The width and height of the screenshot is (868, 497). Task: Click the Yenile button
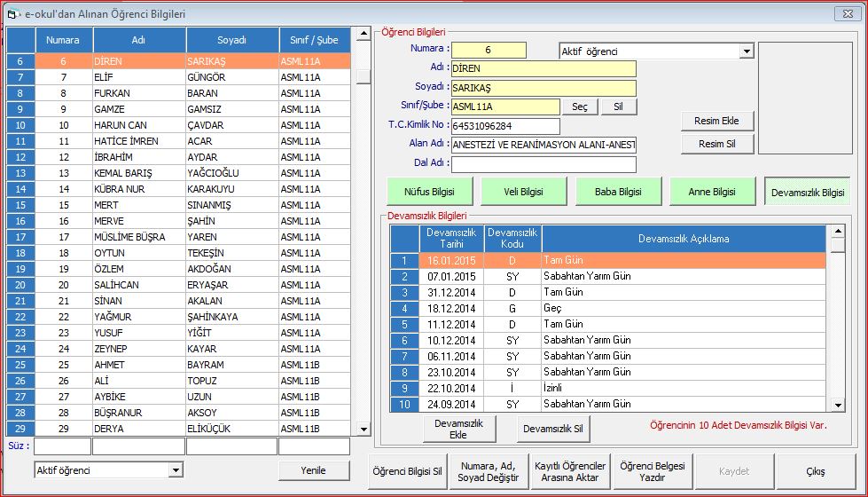point(313,470)
